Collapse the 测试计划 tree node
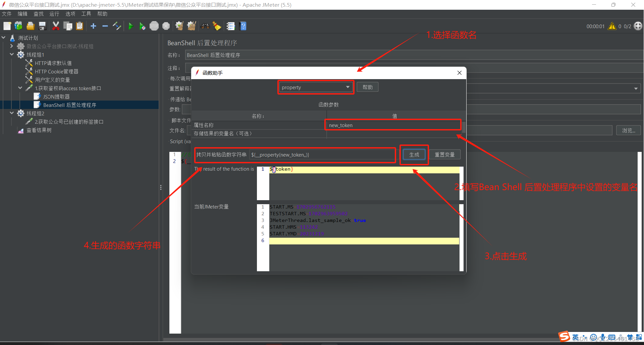The image size is (644, 345). [x=4, y=38]
